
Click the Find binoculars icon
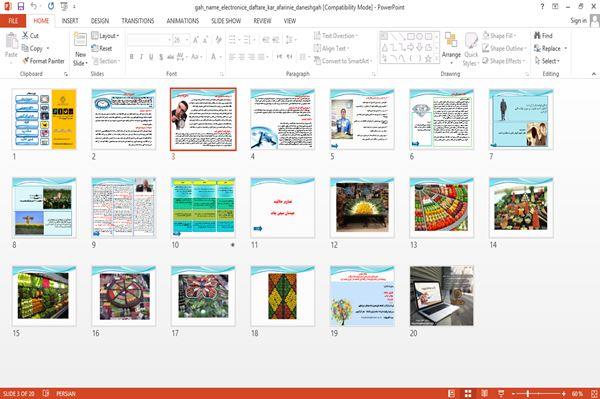537,36
